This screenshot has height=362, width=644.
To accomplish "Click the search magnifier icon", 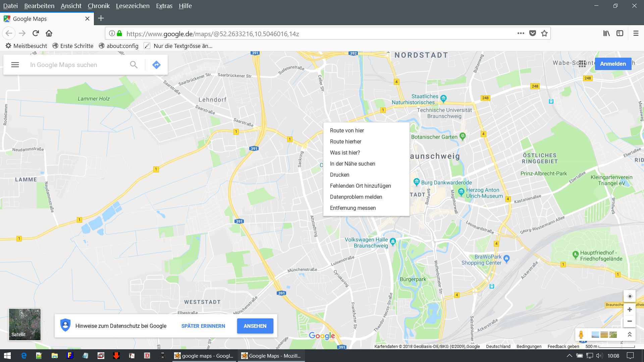I will tap(134, 65).
